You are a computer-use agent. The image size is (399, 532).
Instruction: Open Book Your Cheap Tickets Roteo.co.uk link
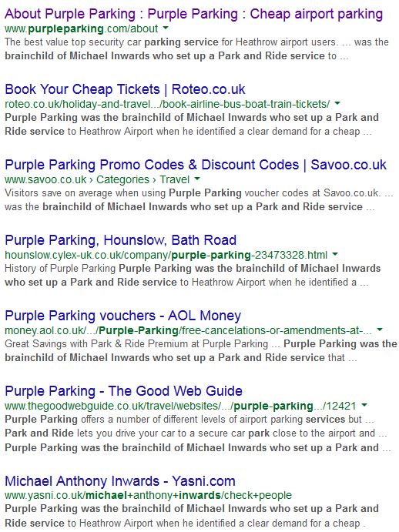point(125,89)
